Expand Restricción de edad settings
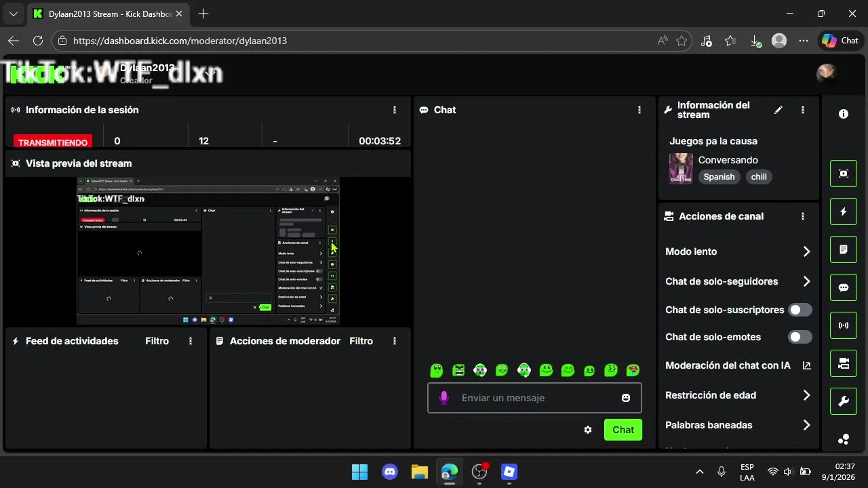 click(806, 395)
